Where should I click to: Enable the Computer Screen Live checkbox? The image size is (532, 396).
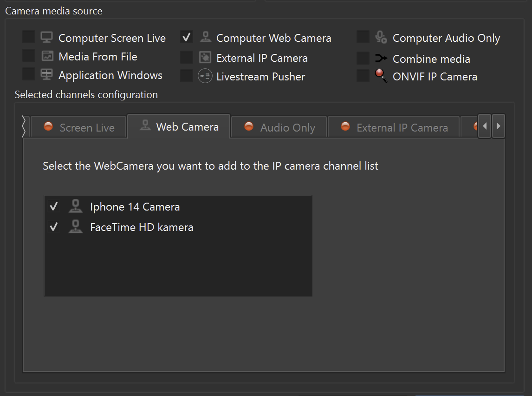click(x=29, y=37)
